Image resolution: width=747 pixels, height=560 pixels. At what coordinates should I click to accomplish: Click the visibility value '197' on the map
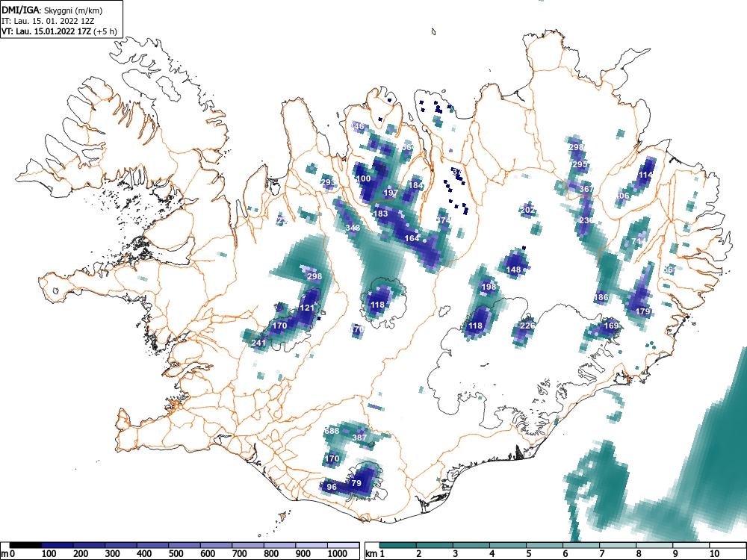coord(391,193)
